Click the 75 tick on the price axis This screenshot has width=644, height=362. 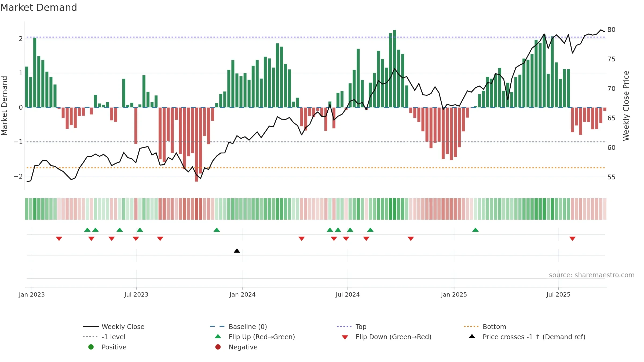pyautogui.click(x=611, y=59)
